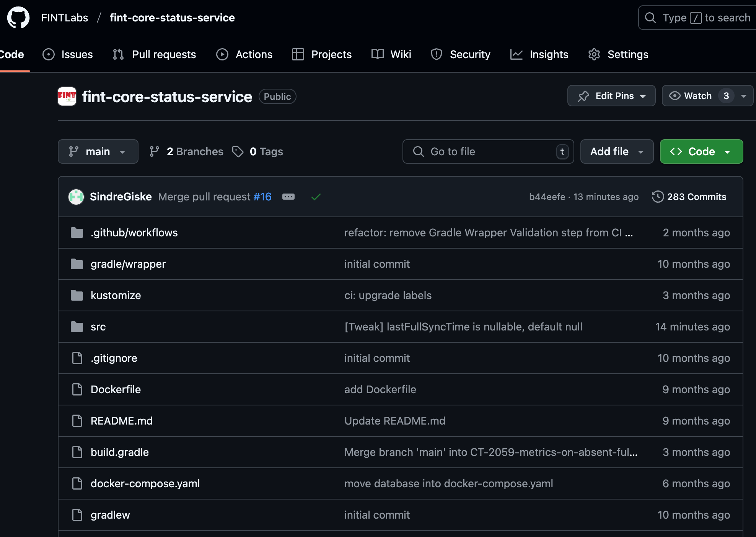The width and height of the screenshot is (756, 537).
Task: Open 'move database into docker-compose.yaml' commit
Action: tap(449, 483)
